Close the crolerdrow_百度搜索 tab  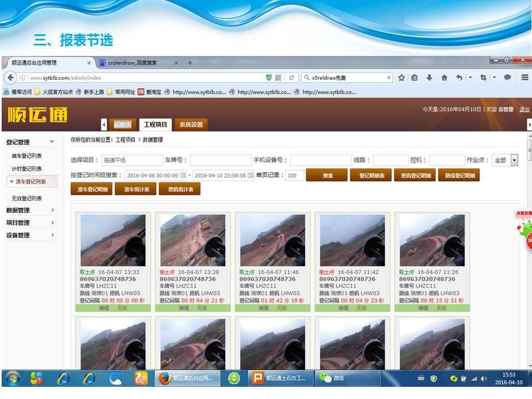pyautogui.click(x=176, y=63)
